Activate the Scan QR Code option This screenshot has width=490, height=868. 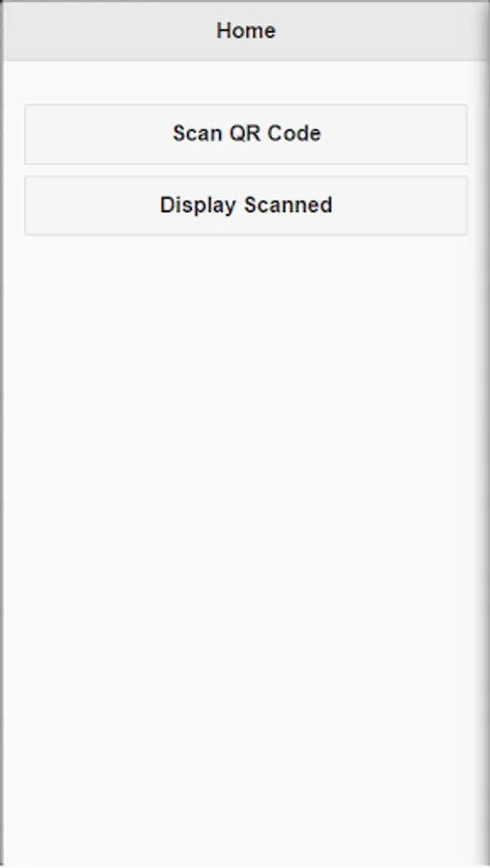(246, 134)
